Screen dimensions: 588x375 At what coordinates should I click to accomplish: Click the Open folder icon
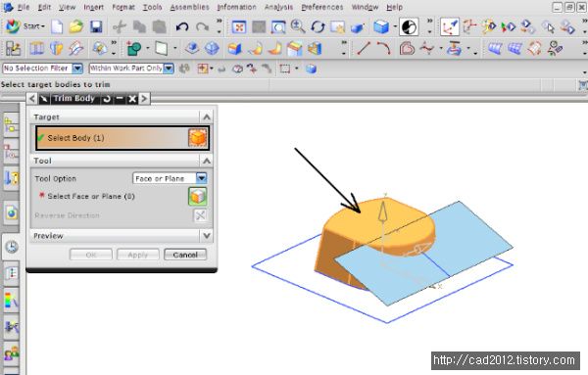point(76,26)
